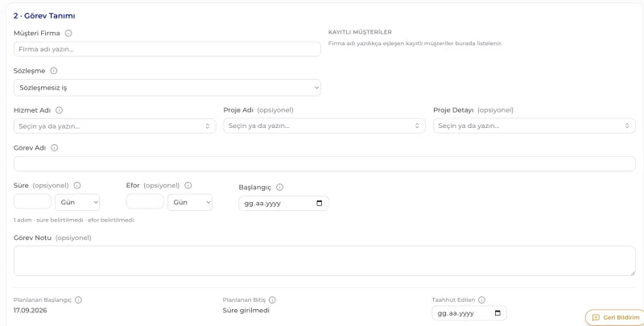Click info icon beside Planlanan Başlangıç
Image resolution: width=644 pixels, height=326 pixels.
[x=78, y=299]
